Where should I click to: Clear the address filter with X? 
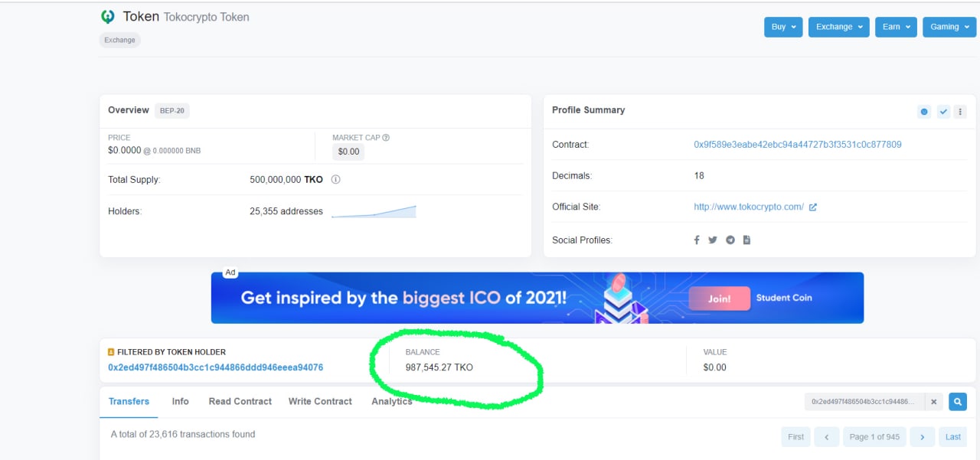tap(934, 401)
